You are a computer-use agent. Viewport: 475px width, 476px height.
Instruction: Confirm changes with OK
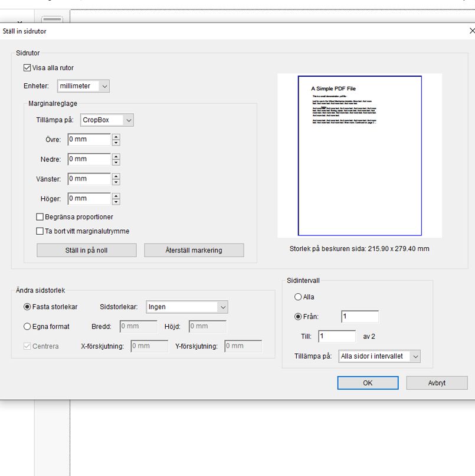point(367,382)
